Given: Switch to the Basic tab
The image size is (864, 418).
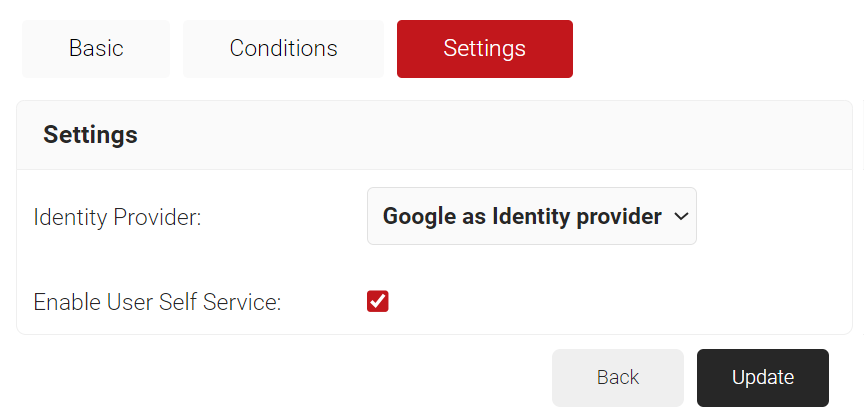Looking at the screenshot, I should 96,49.
